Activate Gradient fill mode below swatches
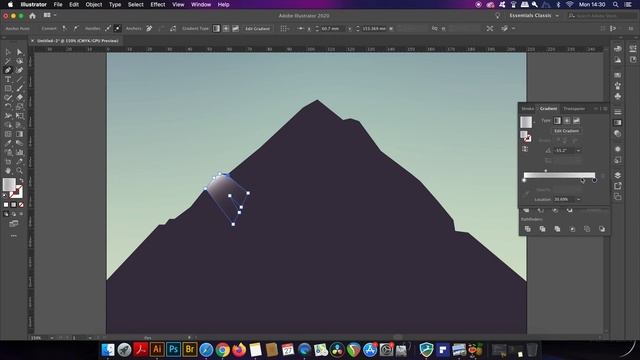Screen dimensions: 640x360 pos(13,204)
